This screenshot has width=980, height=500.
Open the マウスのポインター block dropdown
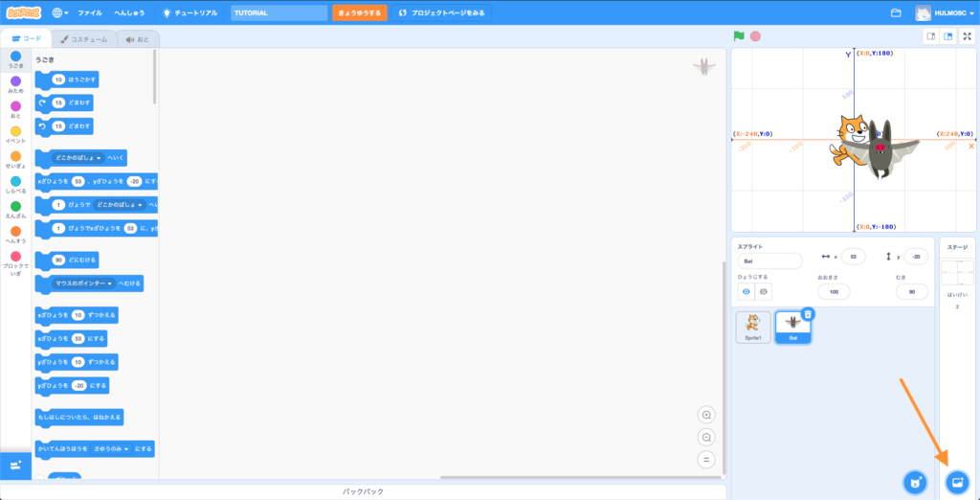tap(111, 284)
